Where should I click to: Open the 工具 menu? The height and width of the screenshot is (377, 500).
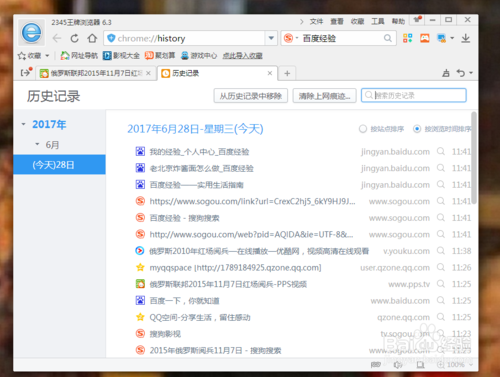coord(378,22)
